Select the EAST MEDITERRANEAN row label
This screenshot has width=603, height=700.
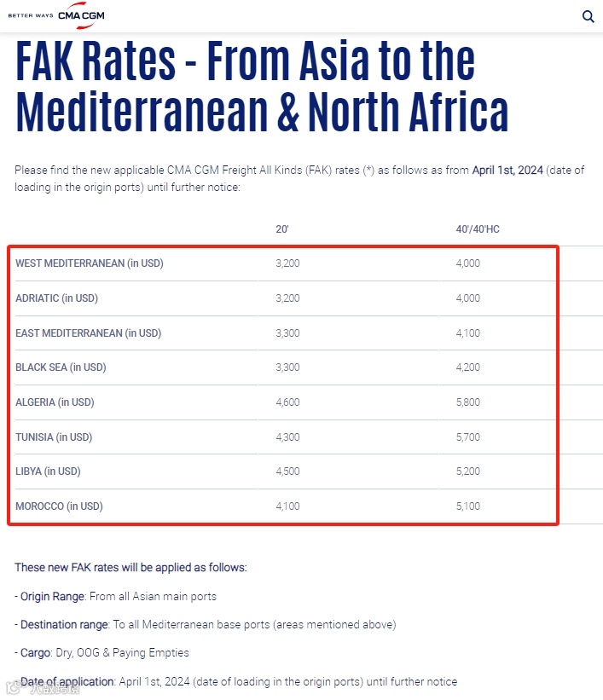click(x=89, y=333)
